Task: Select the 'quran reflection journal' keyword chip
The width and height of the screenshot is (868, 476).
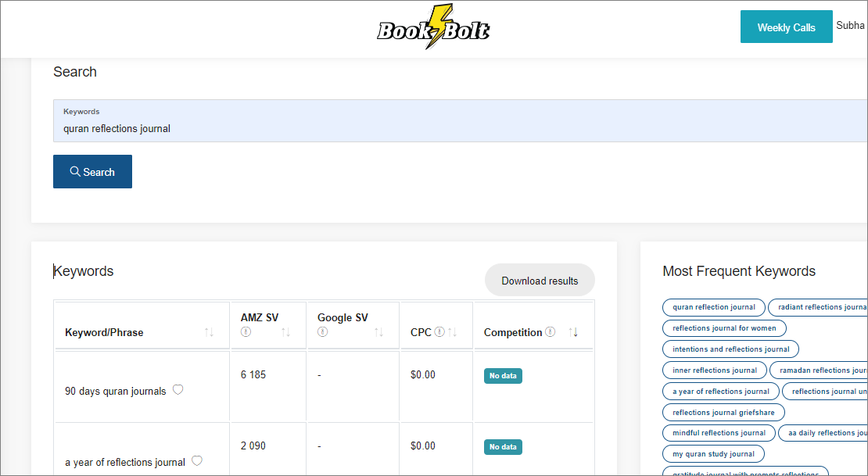Action: pyautogui.click(x=713, y=307)
